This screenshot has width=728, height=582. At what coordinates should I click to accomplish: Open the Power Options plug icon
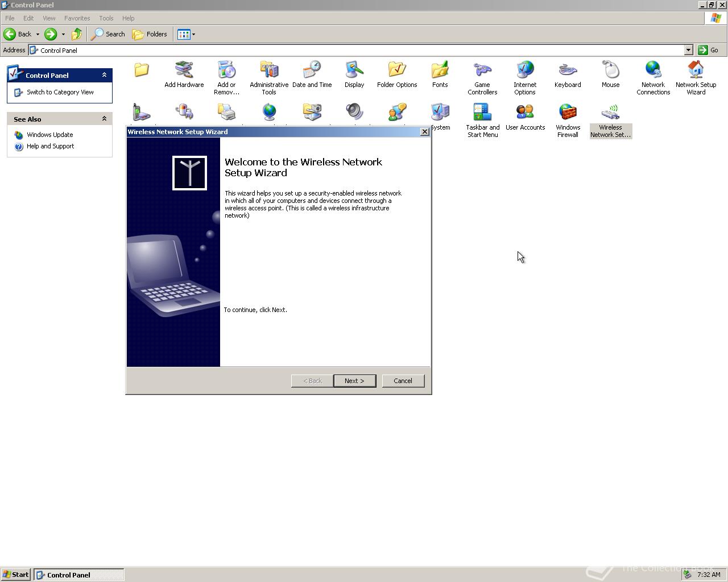tap(184, 113)
